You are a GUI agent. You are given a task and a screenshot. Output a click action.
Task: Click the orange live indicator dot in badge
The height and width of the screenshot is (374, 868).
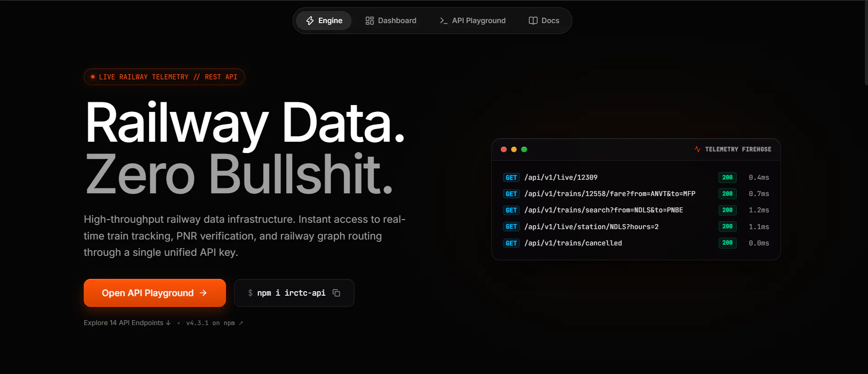point(93,77)
